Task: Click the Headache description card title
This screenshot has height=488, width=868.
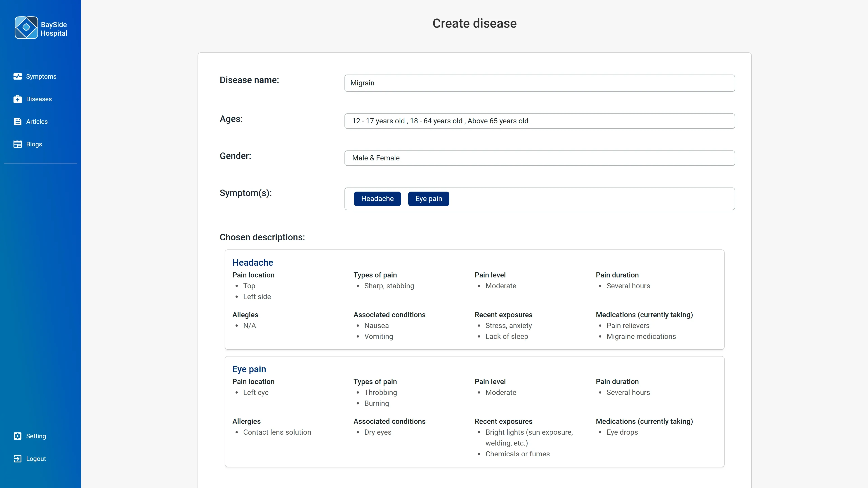Action: tap(253, 262)
